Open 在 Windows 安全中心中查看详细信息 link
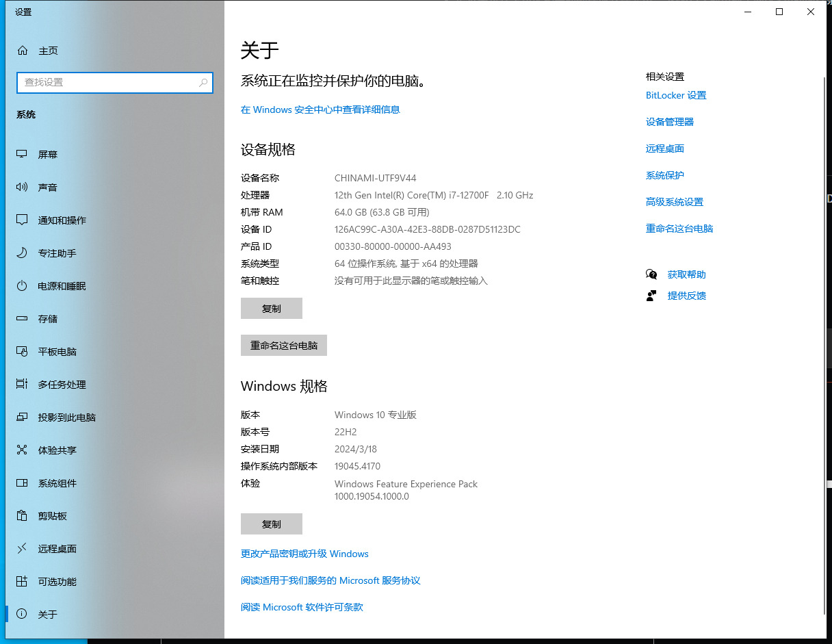 (x=320, y=110)
